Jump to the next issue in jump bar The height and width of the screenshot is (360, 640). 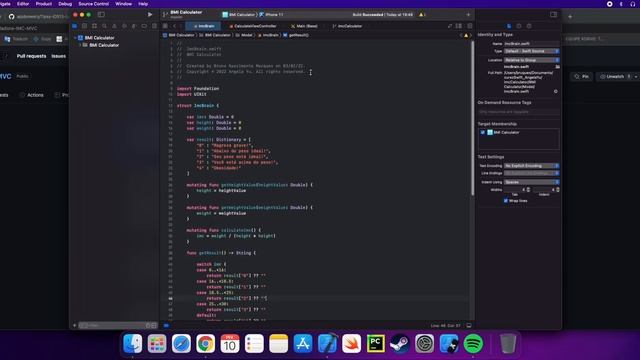470,35
